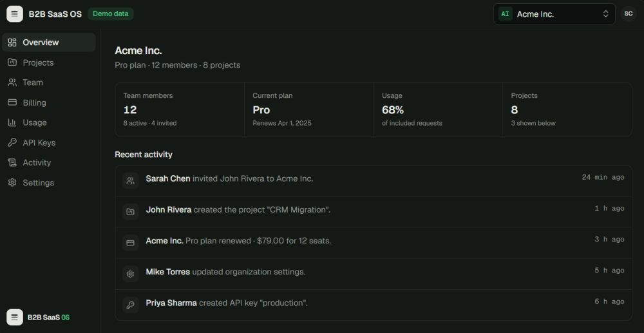The height and width of the screenshot is (333, 644).
Task: Click the Settings gear icon in sidebar
Action: [x=12, y=182]
